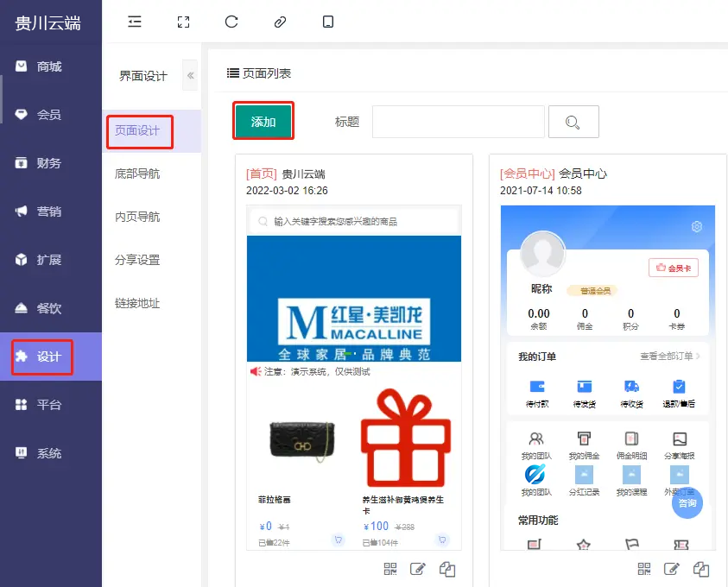The height and width of the screenshot is (587, 728).
Task: Click the green 添加 button
Action: [263, 122]
